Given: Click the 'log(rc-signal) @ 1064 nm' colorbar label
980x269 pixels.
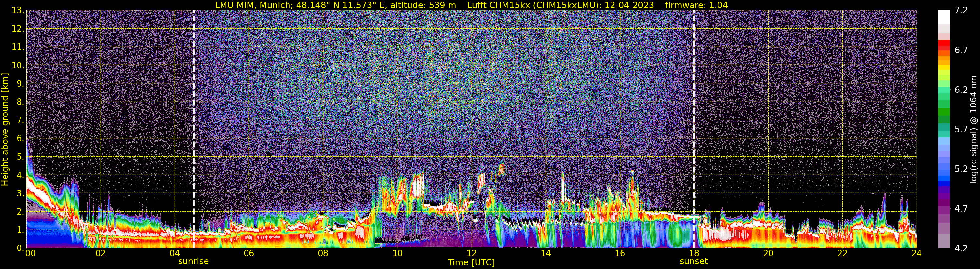Looking at the screenshot, I should [973, 129].
